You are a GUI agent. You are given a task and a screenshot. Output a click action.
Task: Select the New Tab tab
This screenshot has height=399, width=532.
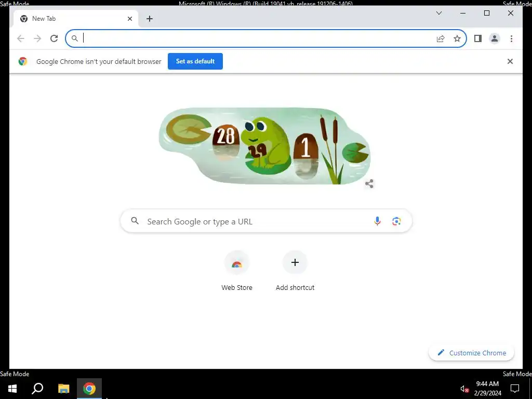pos(76,19)
